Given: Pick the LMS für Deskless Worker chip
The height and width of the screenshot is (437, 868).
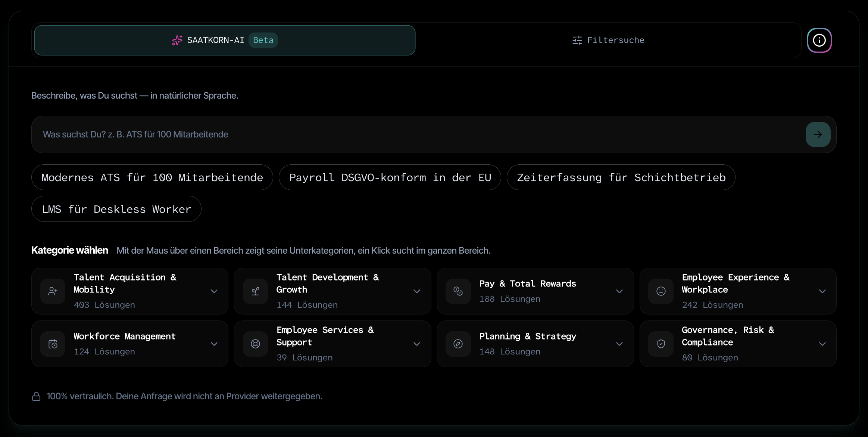Looking at the screenshot, I should pos(116,209).
